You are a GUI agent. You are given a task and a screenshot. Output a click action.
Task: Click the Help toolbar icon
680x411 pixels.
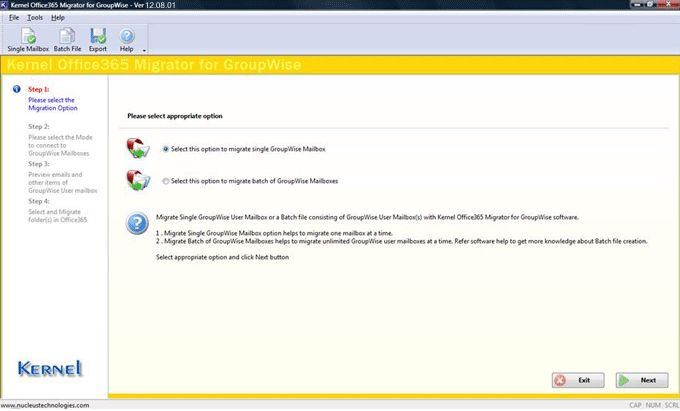(127, 39)
